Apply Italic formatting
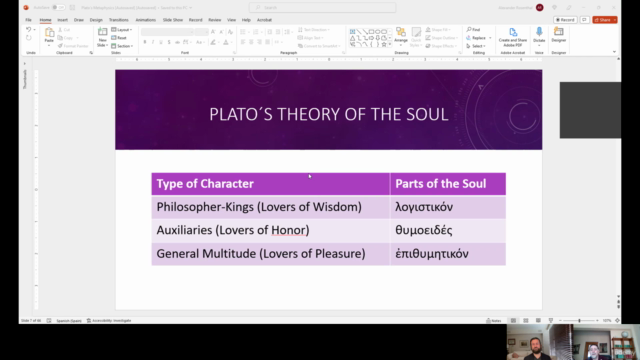This screenshot has height=360, width=640. 153,42
